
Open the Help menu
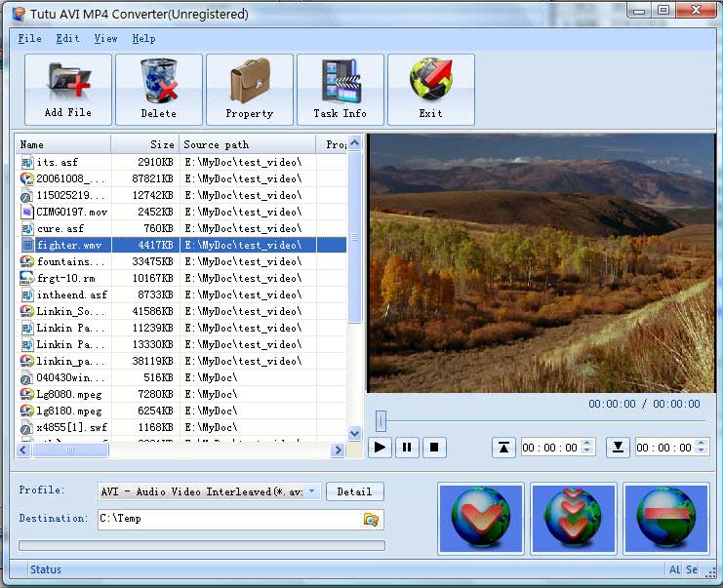(x=143, y=39)
